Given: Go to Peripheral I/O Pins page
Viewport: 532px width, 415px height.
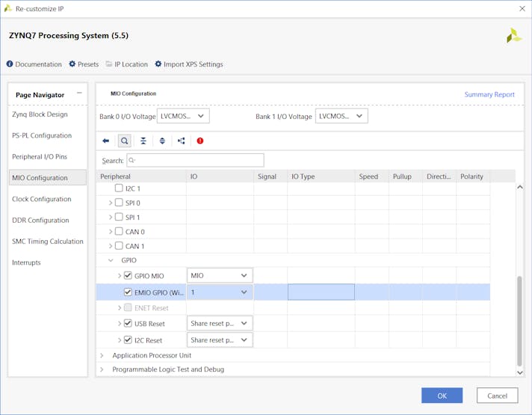Looking at the screenshot, I should point(40,156).
